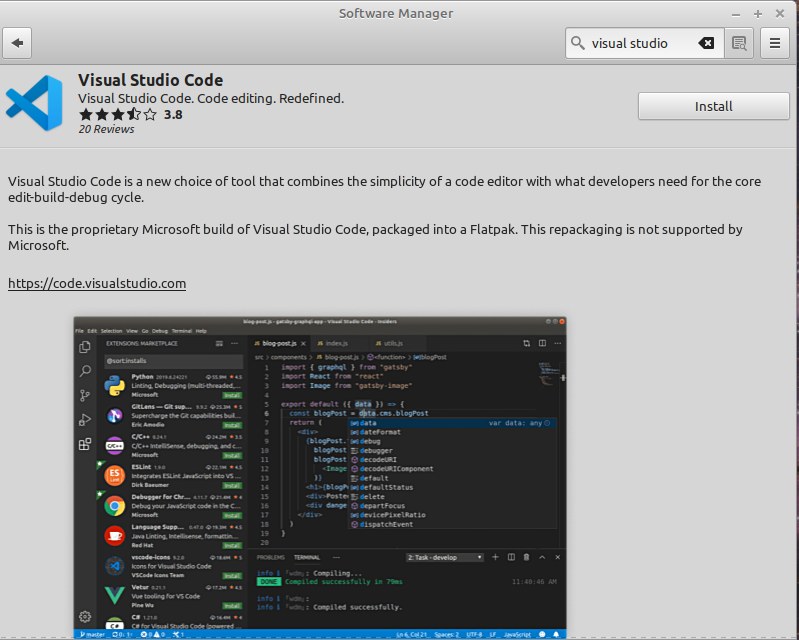
Task: Clear the search field text
Action: tap(706, 43)
